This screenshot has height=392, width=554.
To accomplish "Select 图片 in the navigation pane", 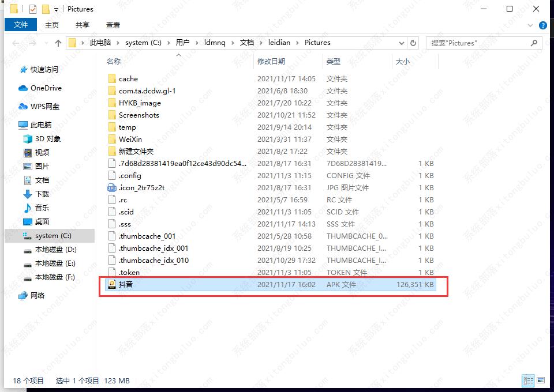I will pos(42,167).
